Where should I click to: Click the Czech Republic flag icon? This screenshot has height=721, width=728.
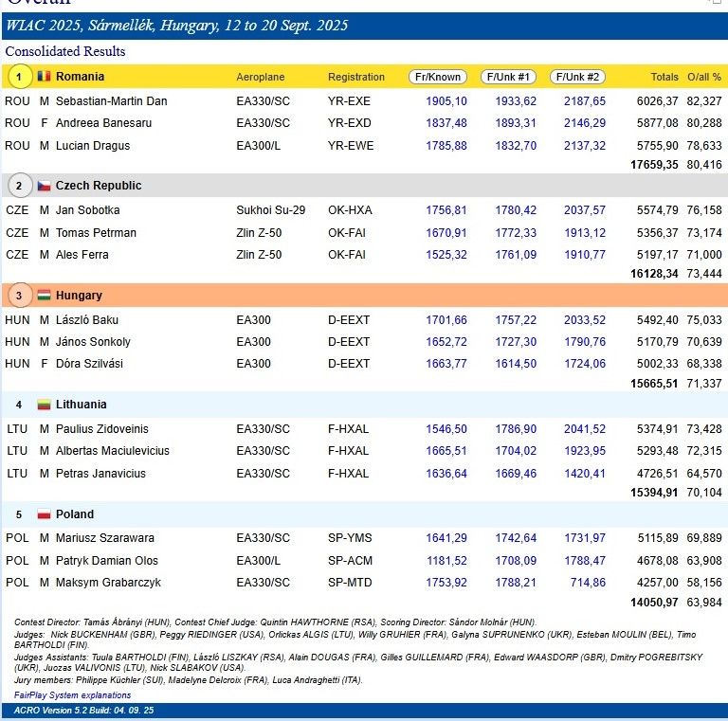click(44, 186)
